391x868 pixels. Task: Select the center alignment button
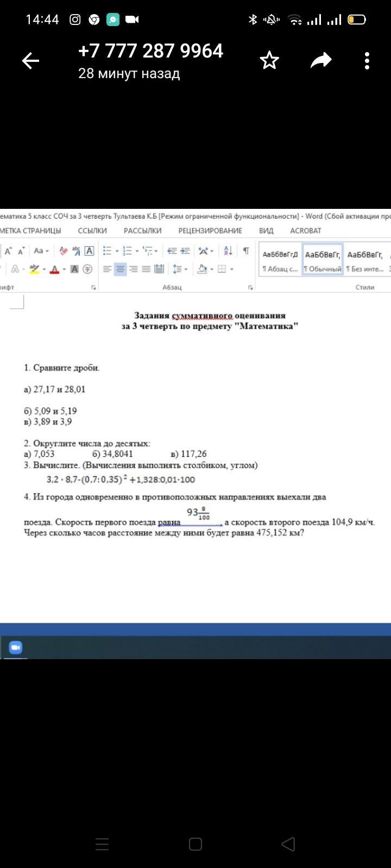120,269
